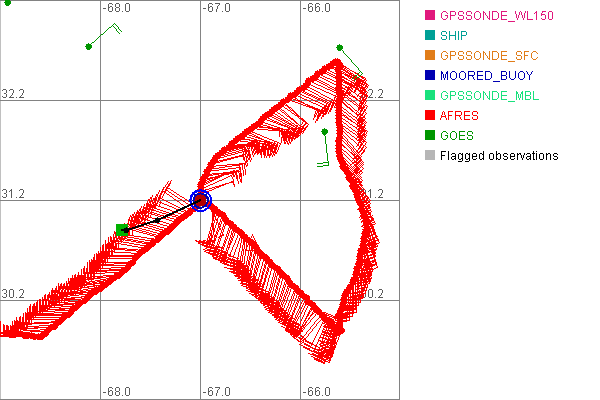Click the magenta GPSSONDE_WL150 legend square
The image size is (600, 400).
click(x=429, y=16)
